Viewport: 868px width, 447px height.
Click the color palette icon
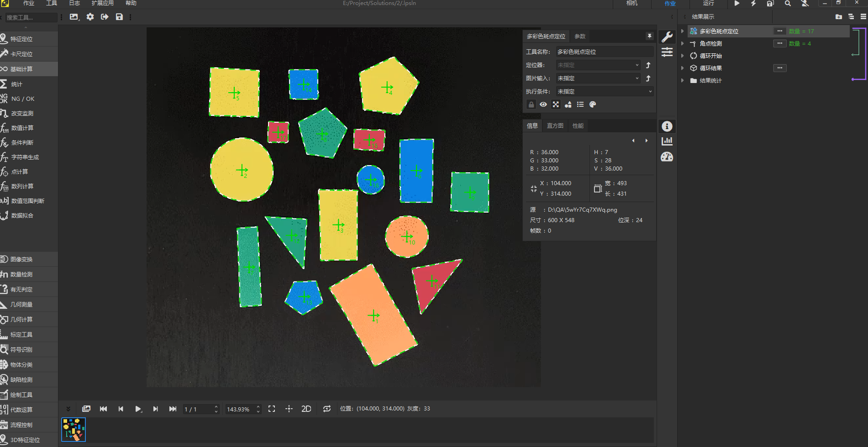click(x=593, y=104)
